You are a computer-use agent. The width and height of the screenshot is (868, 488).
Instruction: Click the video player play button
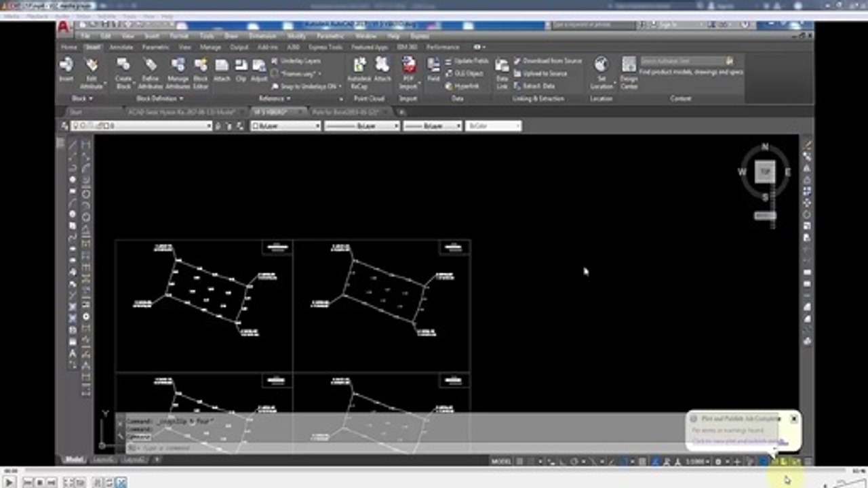[x=9, y=482]
